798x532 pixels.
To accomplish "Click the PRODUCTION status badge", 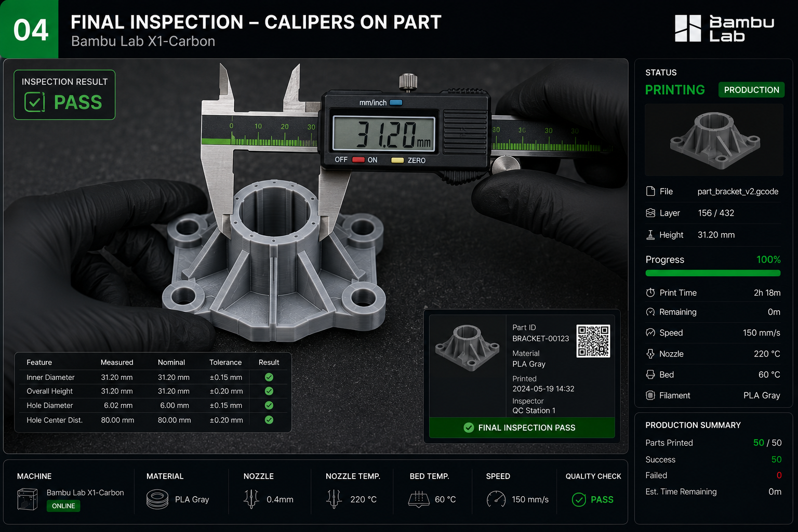I will click(x=751, y=90).
